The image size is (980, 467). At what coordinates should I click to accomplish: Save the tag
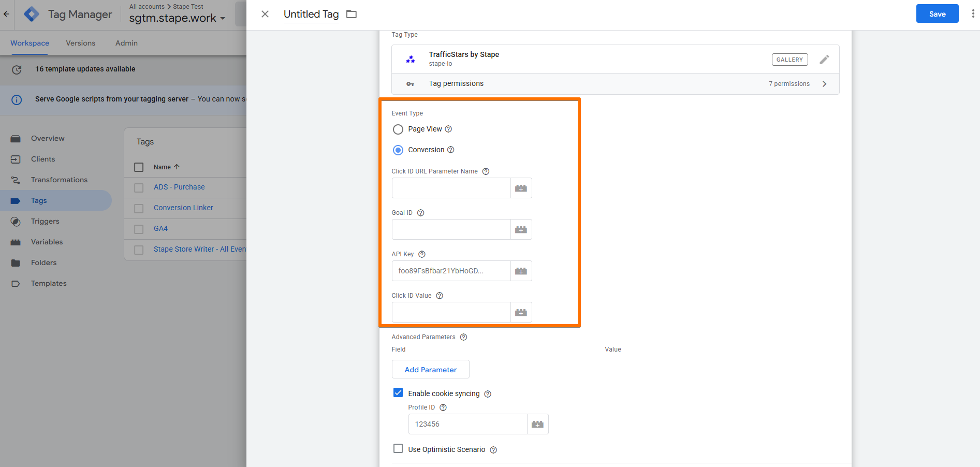click(x=937, y=13)
